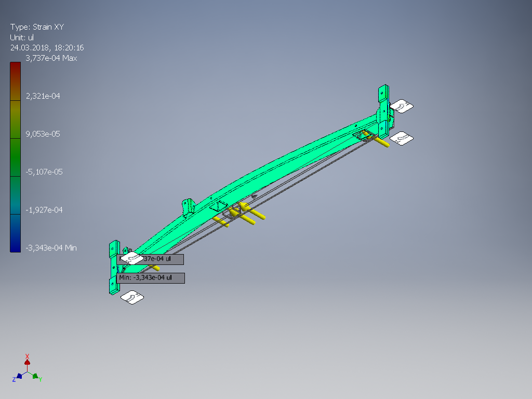Click the yellow force arrow beside the Max label

click(154, 268)
